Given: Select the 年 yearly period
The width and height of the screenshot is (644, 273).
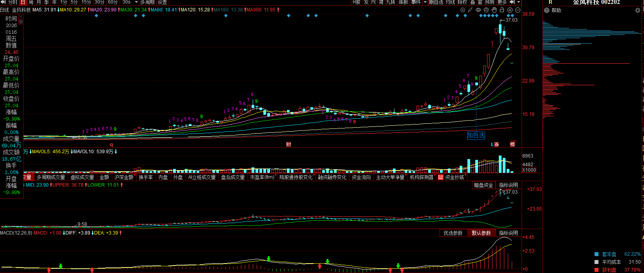Looking at the screenshot, I should (x=54, y=2).
